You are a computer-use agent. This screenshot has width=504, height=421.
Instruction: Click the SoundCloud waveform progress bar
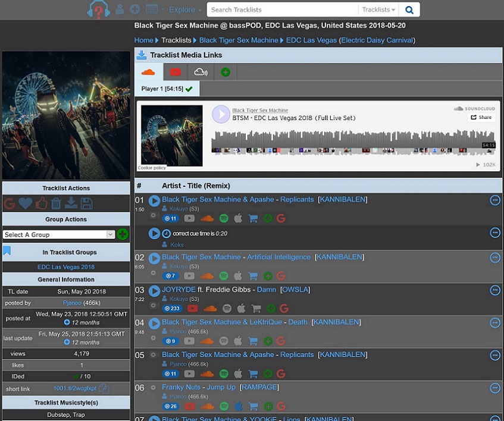pos(353,142)
